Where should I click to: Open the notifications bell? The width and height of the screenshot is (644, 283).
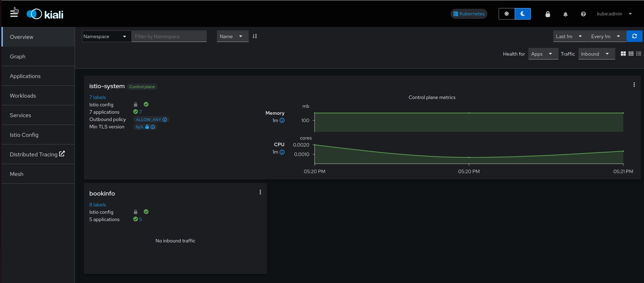(566, 14)
